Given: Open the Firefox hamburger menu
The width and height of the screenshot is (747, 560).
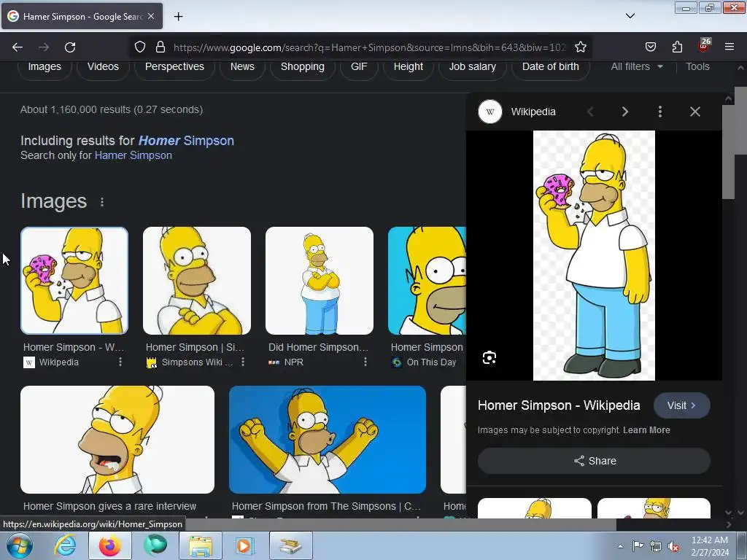Looking at the screenshot, I should [729, 47].
